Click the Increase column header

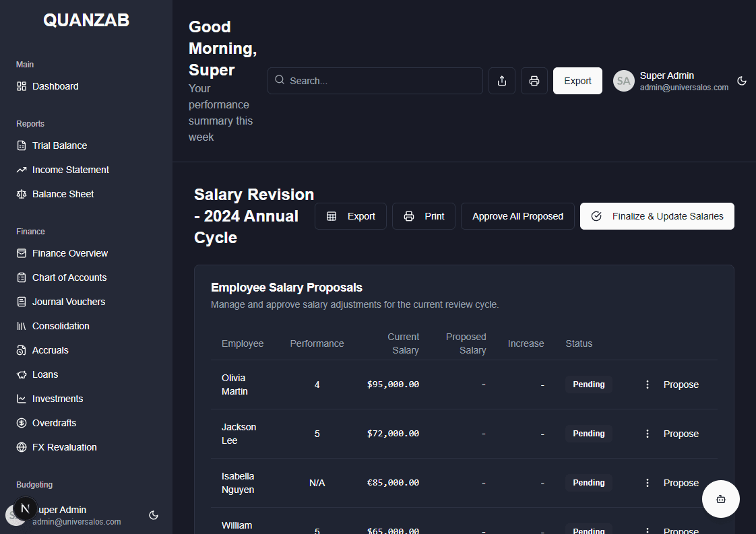(x=526, y=343)
